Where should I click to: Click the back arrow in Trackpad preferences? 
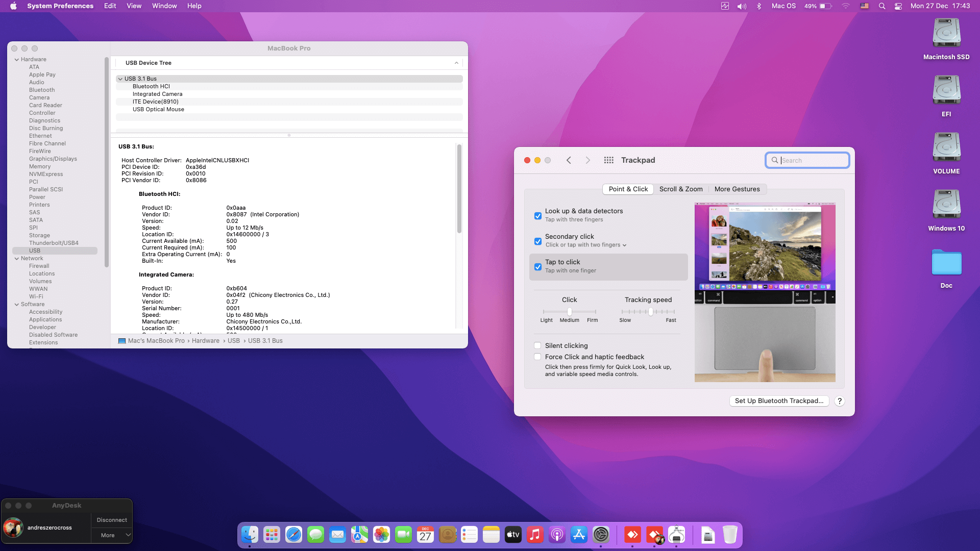click(569, 160)
